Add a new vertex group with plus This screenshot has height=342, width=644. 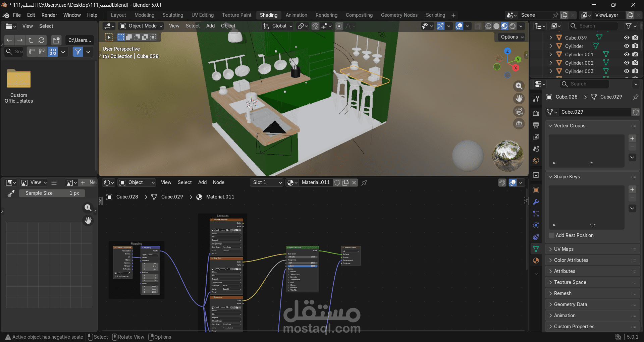click(x=632, y=138)
